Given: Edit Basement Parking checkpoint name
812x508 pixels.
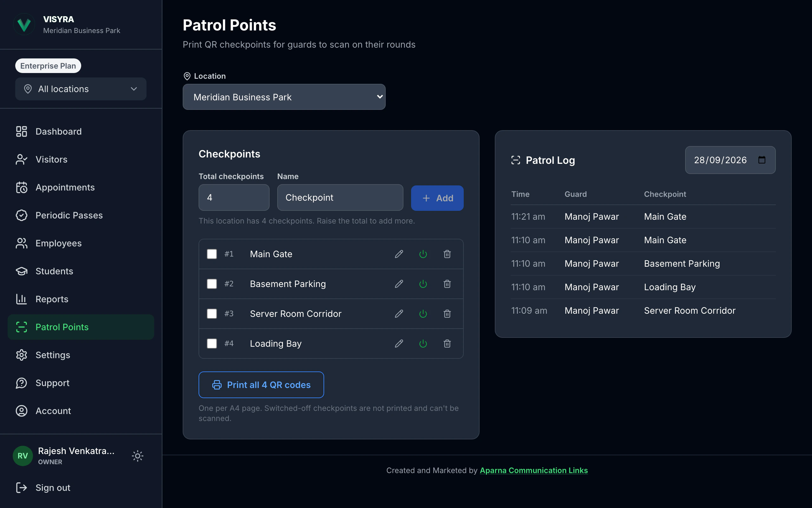Looking at the screenshot, I should click(399, 284).
